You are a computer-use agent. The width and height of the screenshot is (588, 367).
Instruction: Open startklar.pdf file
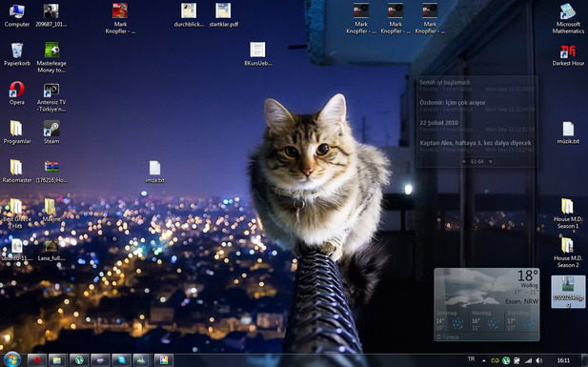tap(224, 15)
